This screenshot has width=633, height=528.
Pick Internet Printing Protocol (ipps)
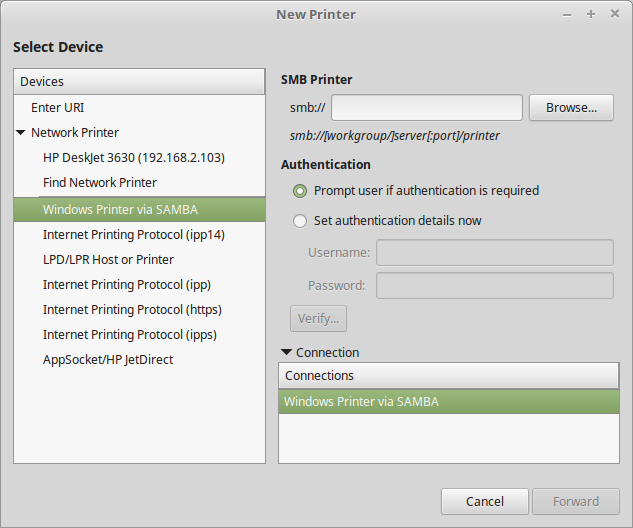130,335
